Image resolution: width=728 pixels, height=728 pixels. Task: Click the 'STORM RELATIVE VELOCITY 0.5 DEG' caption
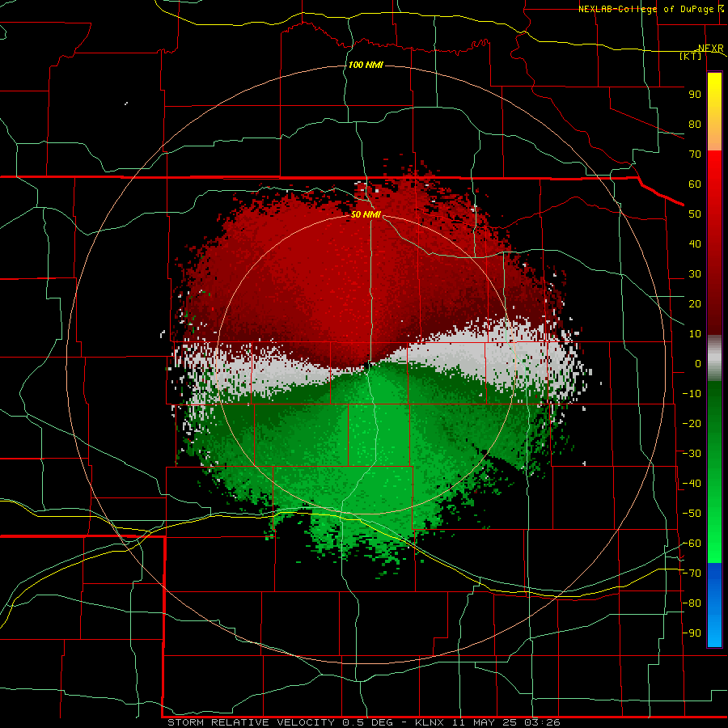point(281,722)
